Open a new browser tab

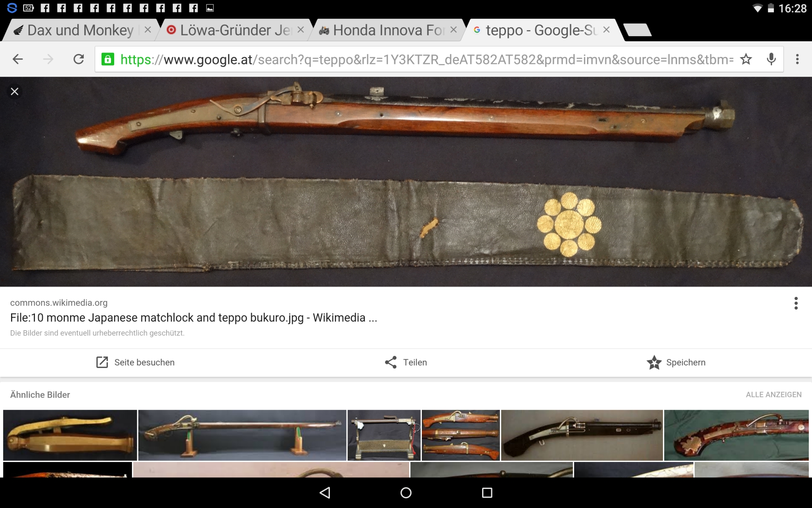coord(637,30)
